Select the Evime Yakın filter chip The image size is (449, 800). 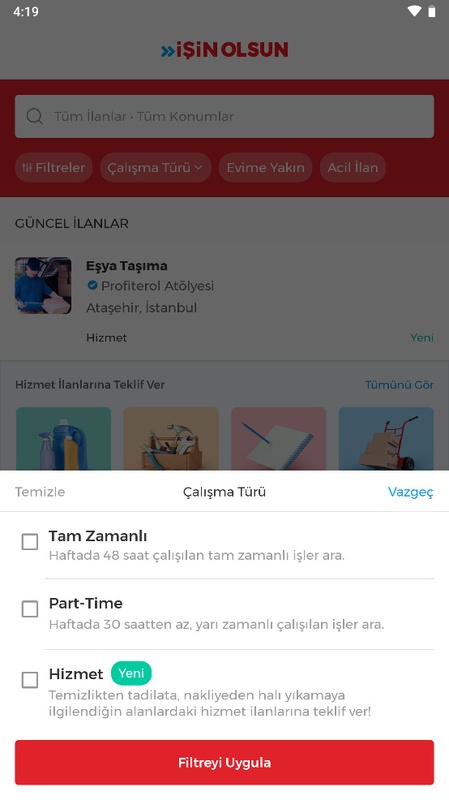pos(265,167)
